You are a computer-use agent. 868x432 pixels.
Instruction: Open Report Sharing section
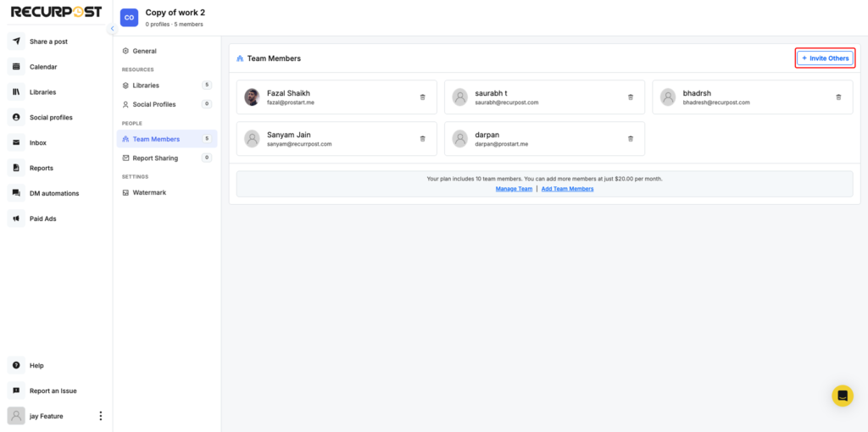[167, 158]
